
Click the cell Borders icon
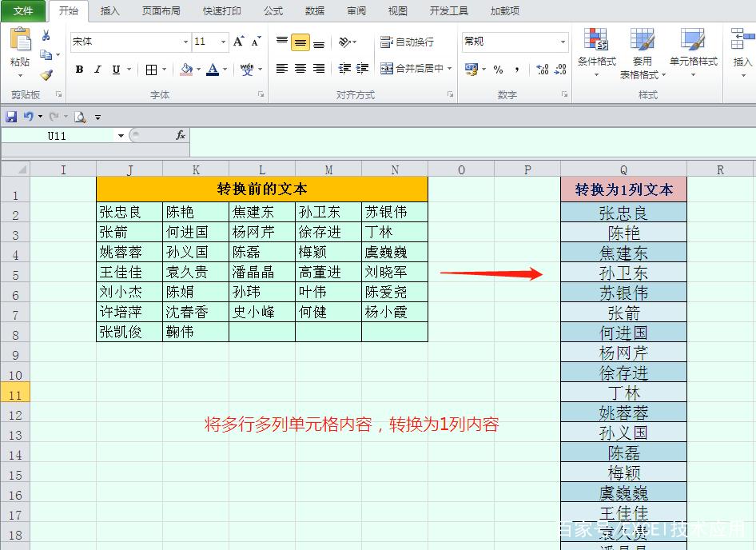click(151, 70)
